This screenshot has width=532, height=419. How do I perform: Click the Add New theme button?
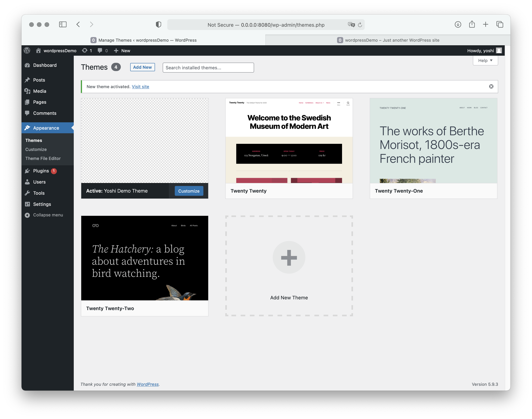142,67
